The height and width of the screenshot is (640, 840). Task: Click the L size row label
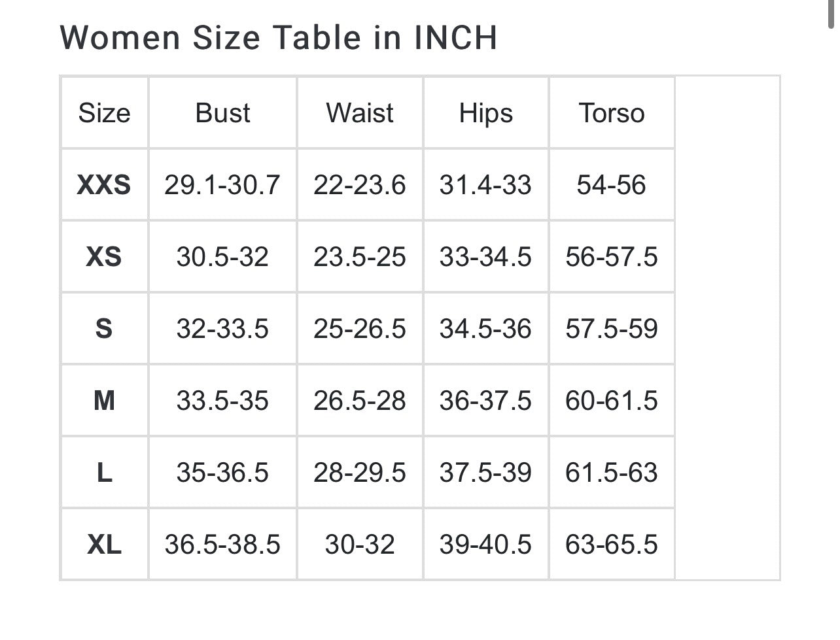[x=104, y=473]
